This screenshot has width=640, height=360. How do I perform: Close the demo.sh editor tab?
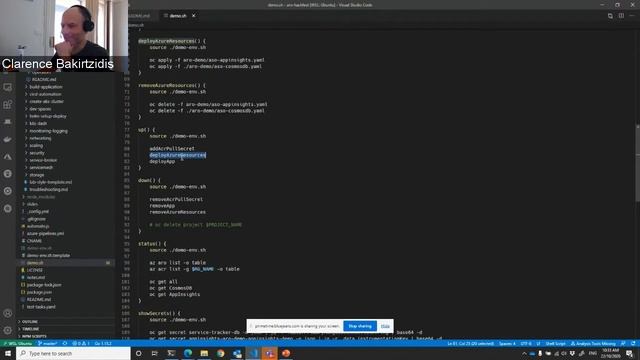pos(193,16)
